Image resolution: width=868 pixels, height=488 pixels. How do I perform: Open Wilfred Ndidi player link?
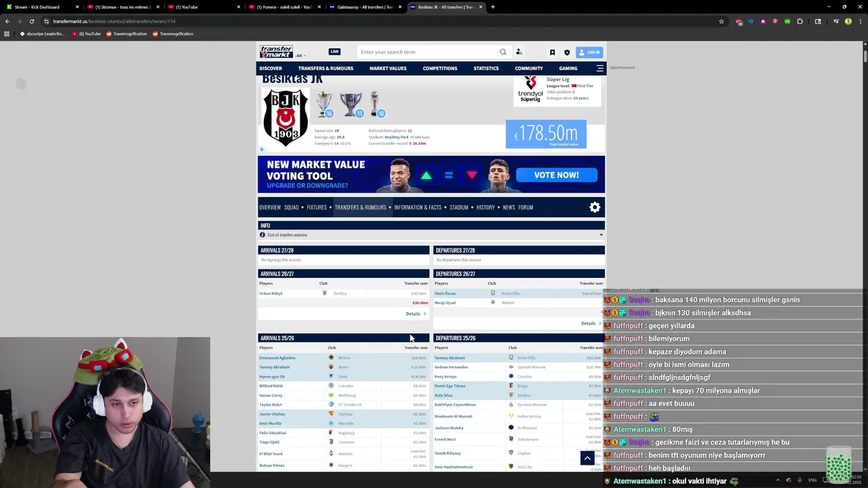point(271,386)
